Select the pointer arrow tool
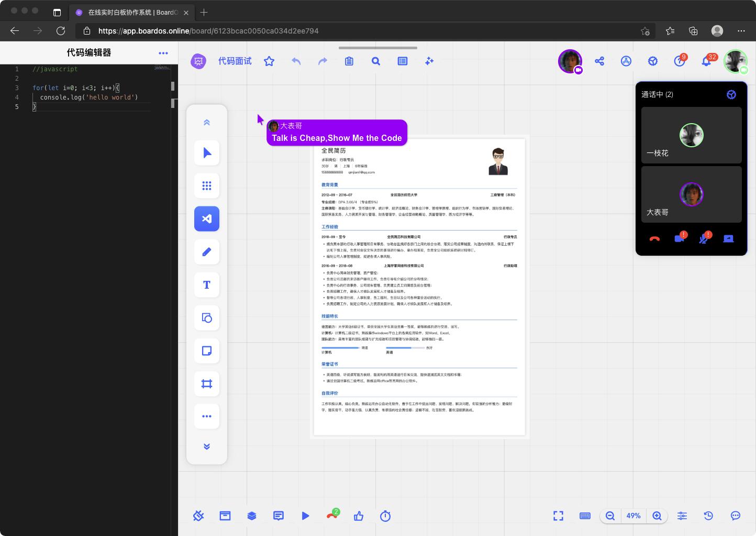This screenshot has height=536, width=756. 207,153
